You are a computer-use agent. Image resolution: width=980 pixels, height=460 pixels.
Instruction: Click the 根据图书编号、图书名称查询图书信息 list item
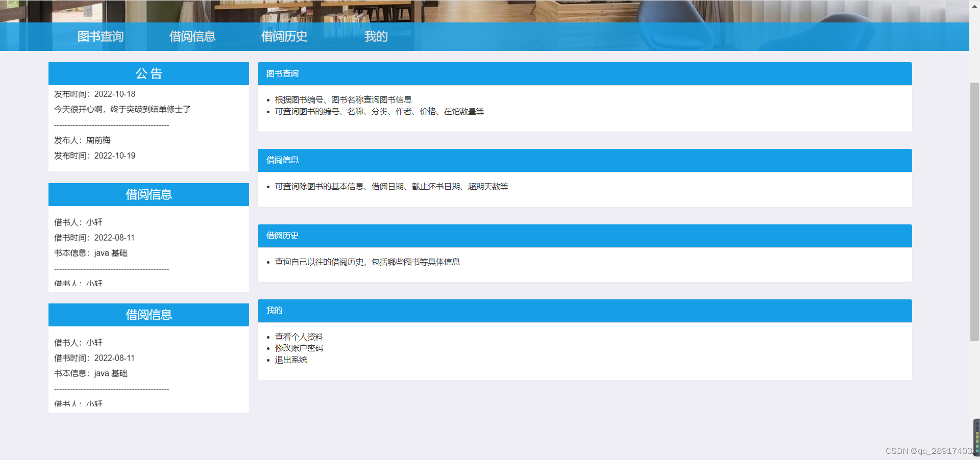[x=343, y=99]
